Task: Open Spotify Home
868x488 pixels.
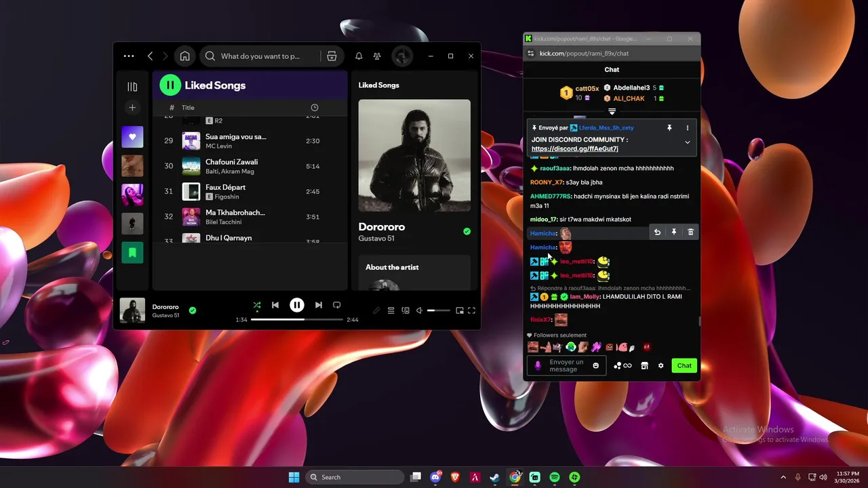Action: coord(184,56)
